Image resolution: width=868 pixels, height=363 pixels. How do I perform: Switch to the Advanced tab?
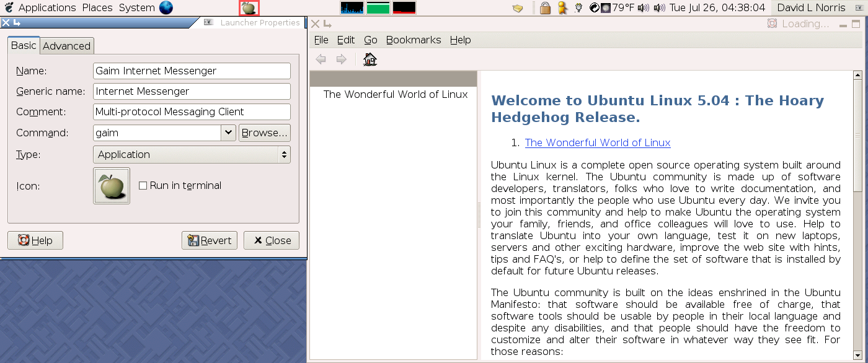coord(66,46)
